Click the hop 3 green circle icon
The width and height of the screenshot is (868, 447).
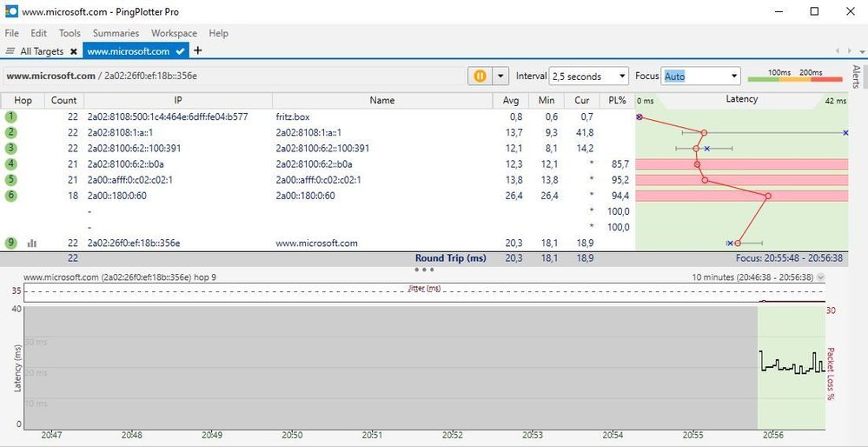[10, 149]
